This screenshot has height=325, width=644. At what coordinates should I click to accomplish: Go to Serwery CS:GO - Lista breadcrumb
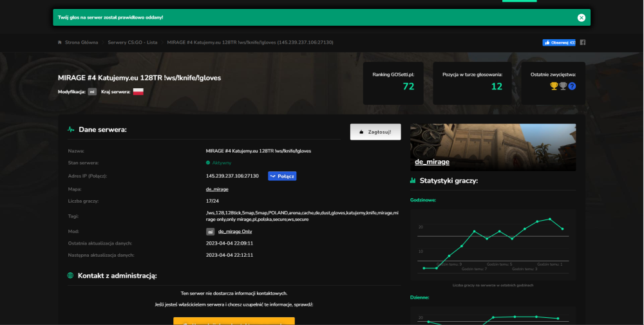pyautogui.click(x=132, y=42)
